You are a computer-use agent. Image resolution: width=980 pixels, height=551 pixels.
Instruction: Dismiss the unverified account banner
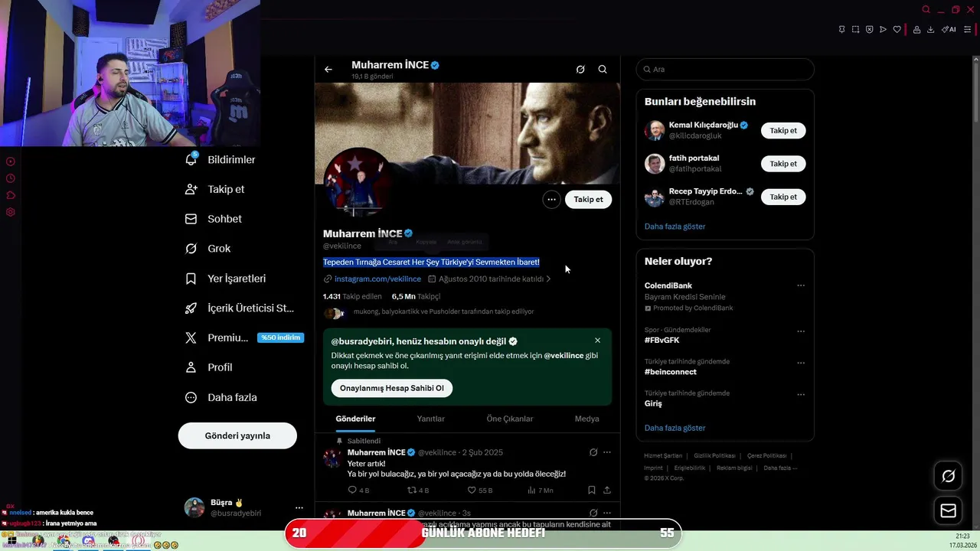pos(597,341)
